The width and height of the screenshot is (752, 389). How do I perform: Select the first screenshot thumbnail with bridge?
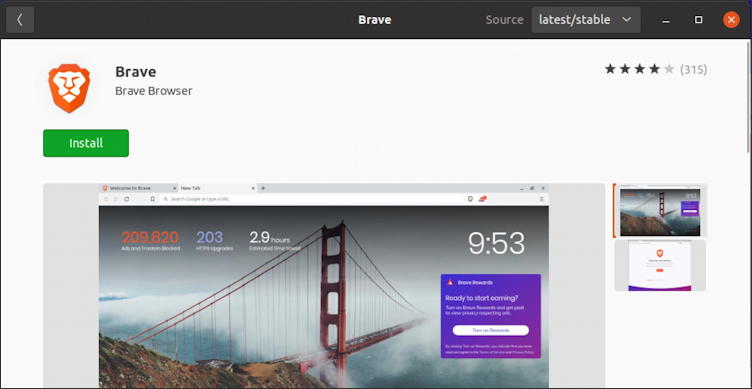660,211
